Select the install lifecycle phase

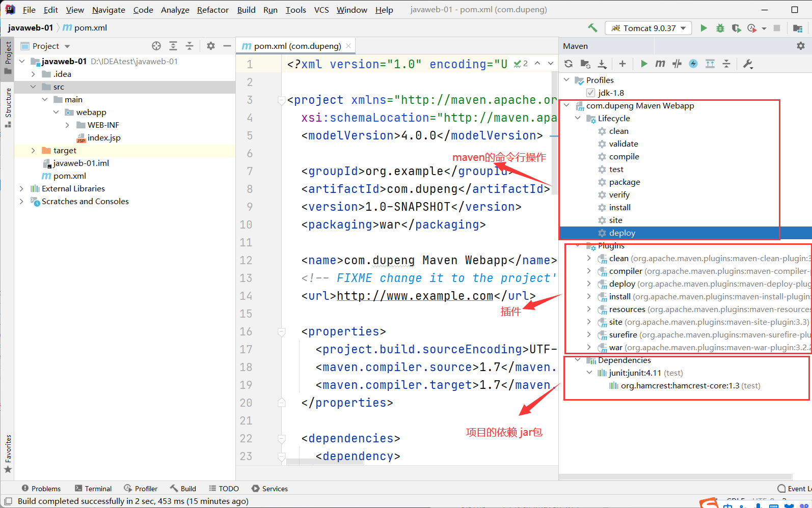[x=619, y=207]
